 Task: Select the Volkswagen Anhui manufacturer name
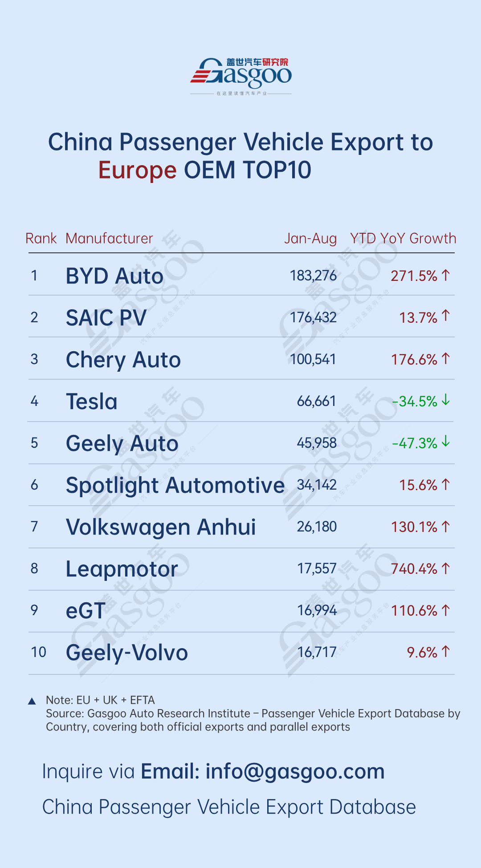[x=161, y=527]
